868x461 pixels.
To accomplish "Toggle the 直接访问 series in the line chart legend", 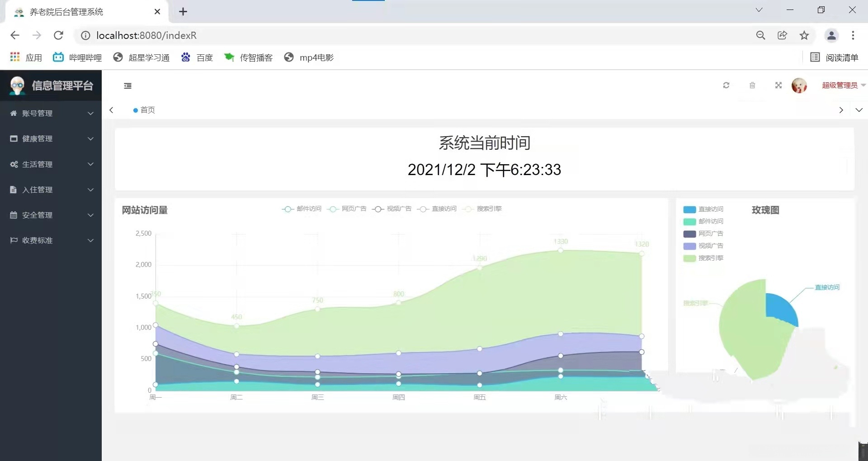I will click(x=437, y=209).
